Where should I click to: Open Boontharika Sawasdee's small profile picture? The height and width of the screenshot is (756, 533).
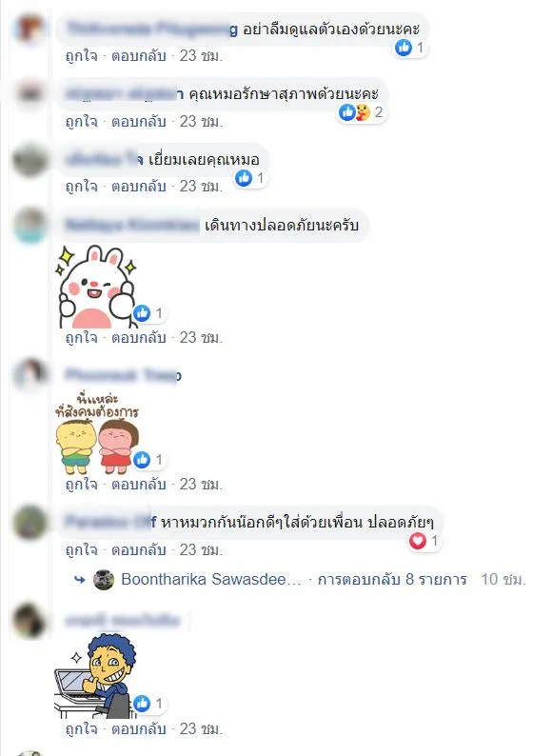104,580
